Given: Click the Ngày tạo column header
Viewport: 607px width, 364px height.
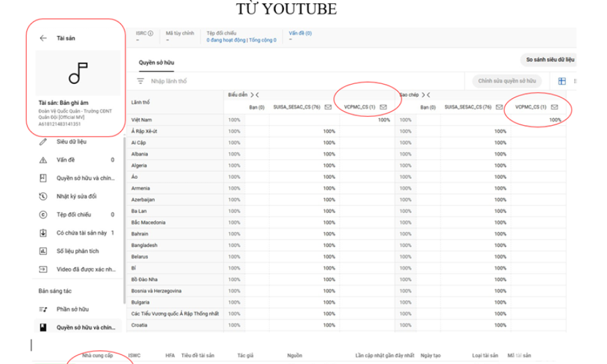Looking at the screenshot, I should pyautogui.click(x=431, y=356).
